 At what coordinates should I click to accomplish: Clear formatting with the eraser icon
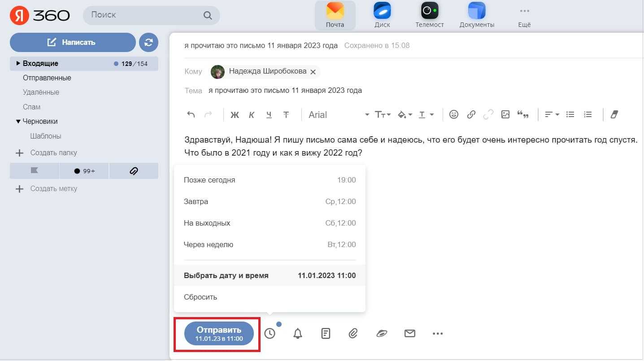(614, 115)
